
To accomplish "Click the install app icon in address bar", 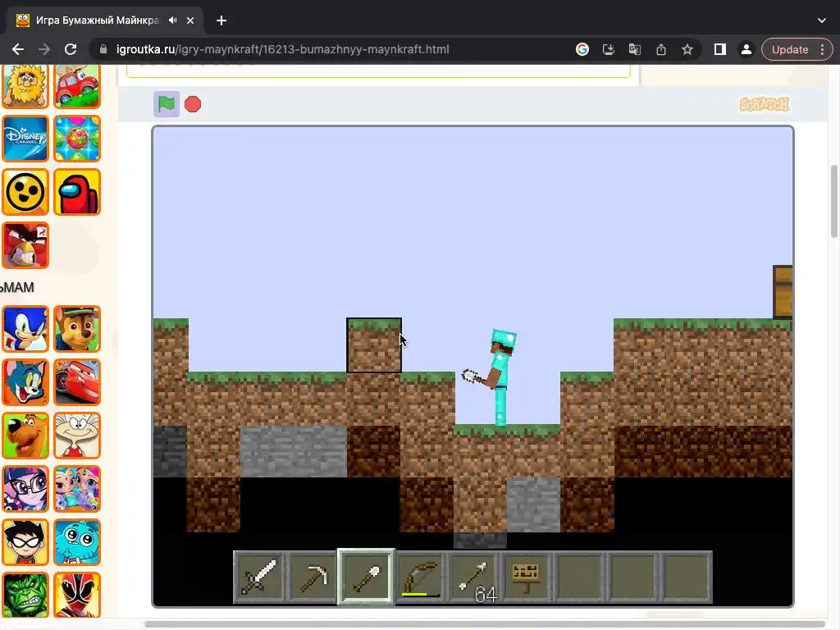I will click(608, 49).
